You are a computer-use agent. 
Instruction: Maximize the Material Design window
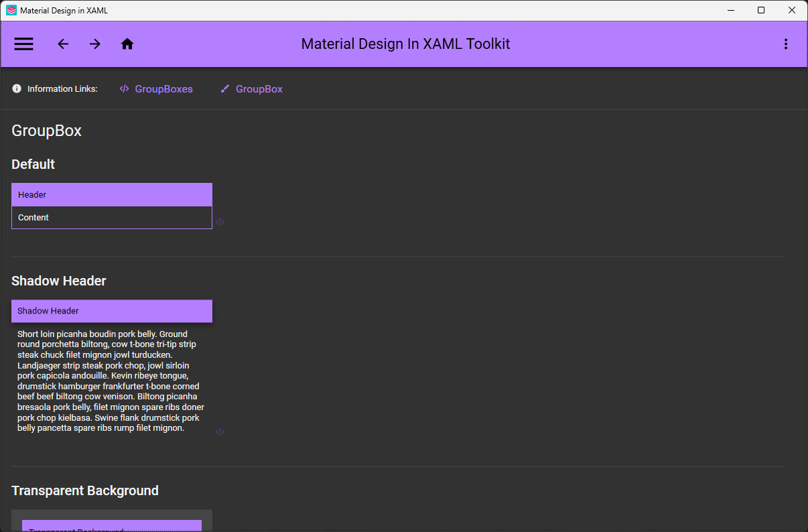(x=761, y=10)
